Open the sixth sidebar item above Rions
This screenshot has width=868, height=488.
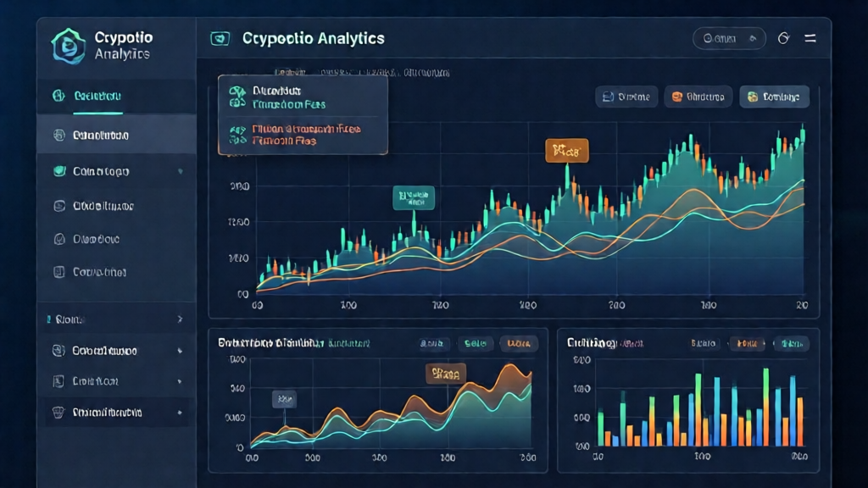(x=116, y=272)
